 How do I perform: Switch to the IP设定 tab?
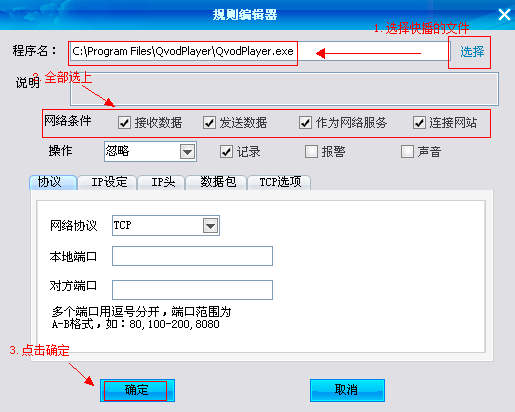pos(107,182)
